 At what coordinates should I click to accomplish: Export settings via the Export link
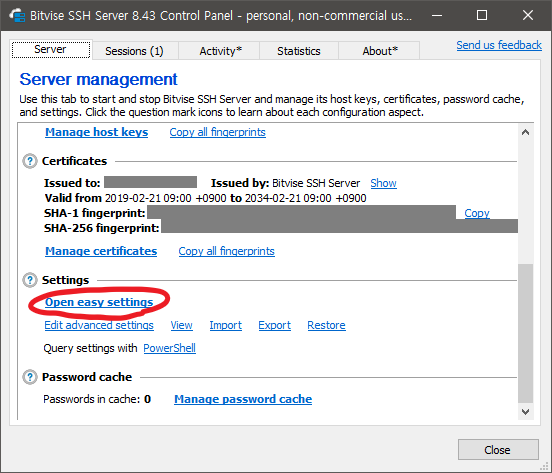pyautogui.click(x=275, y=325)
